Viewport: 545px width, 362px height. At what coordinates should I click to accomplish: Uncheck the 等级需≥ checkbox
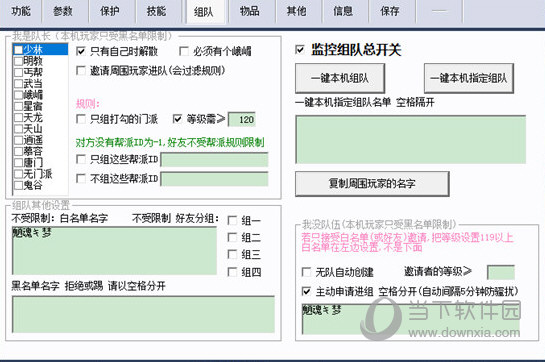click(x=177, y=119)
